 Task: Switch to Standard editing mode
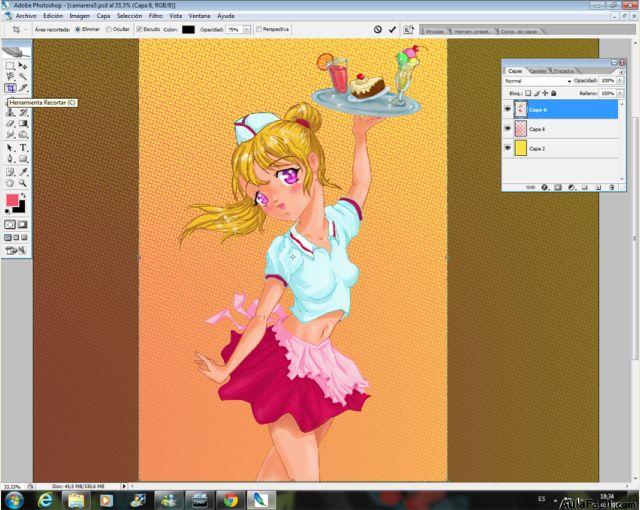[x=10, y=224]
